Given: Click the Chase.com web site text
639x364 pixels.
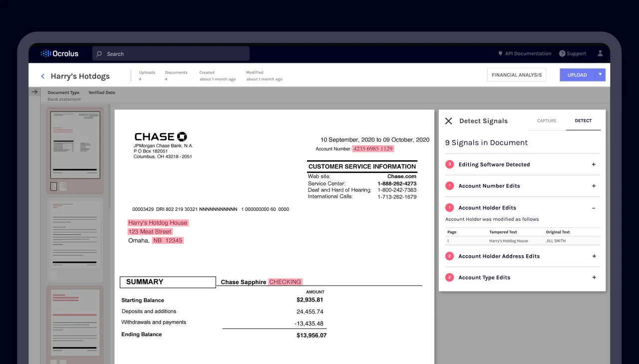Looking at the screenshot, I should (x=402, y=177).
